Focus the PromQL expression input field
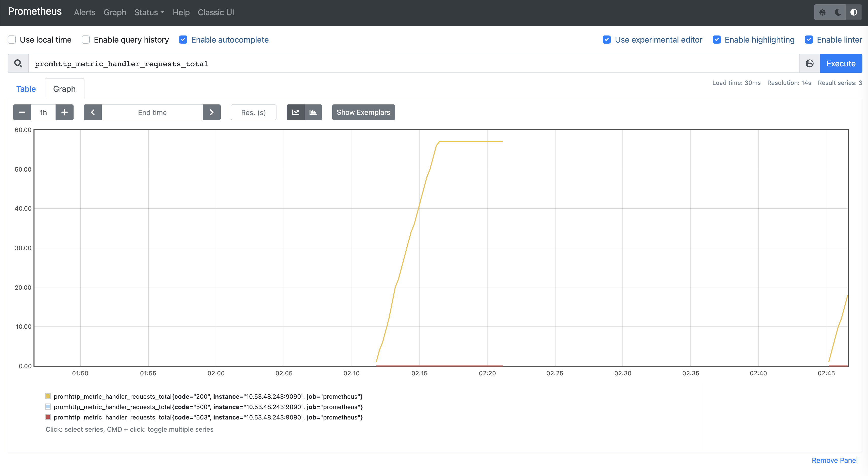The height and width of the screenshot is (476, 868). click(414, 63)
